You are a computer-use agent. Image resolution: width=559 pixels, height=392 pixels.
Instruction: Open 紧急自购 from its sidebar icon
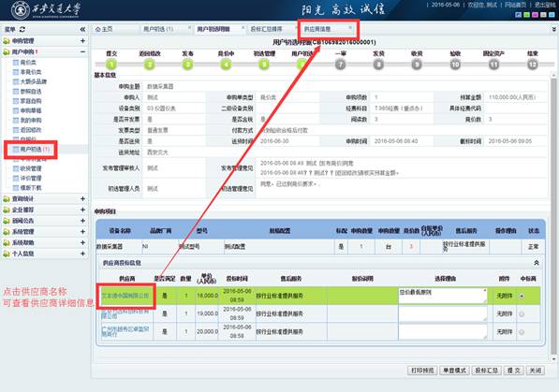tap(16, 101)
